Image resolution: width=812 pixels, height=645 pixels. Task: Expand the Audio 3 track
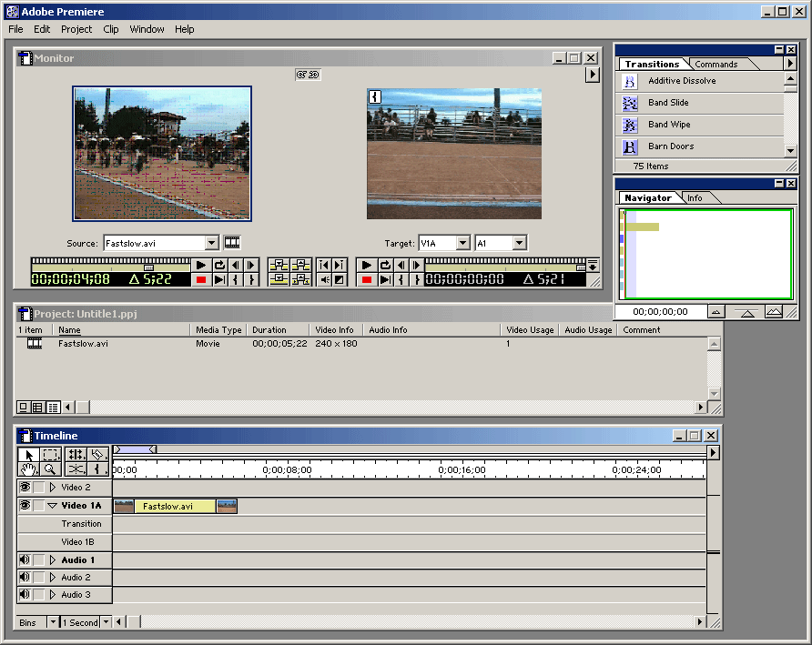point(52,594)
